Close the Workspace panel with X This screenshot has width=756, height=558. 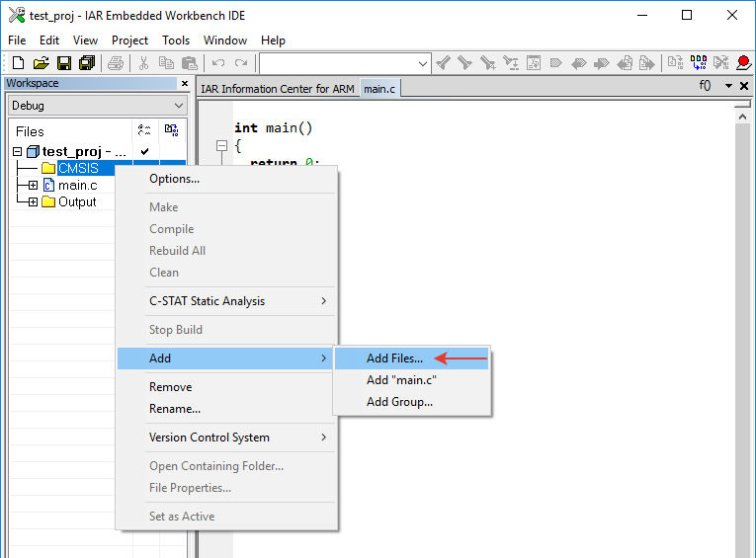[x=184, y=84]
